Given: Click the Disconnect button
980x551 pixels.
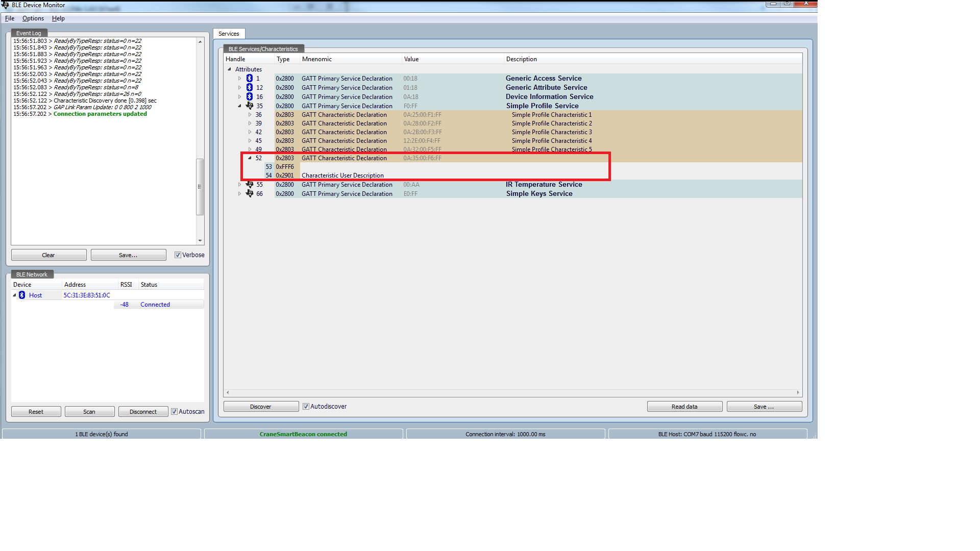Looking at the screenshot, I should tap(143, 412).
